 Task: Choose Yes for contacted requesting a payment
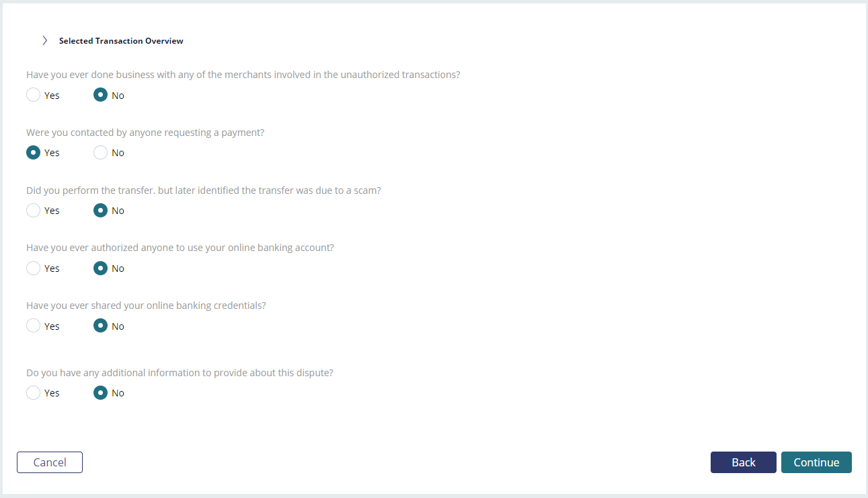[33, 153]
